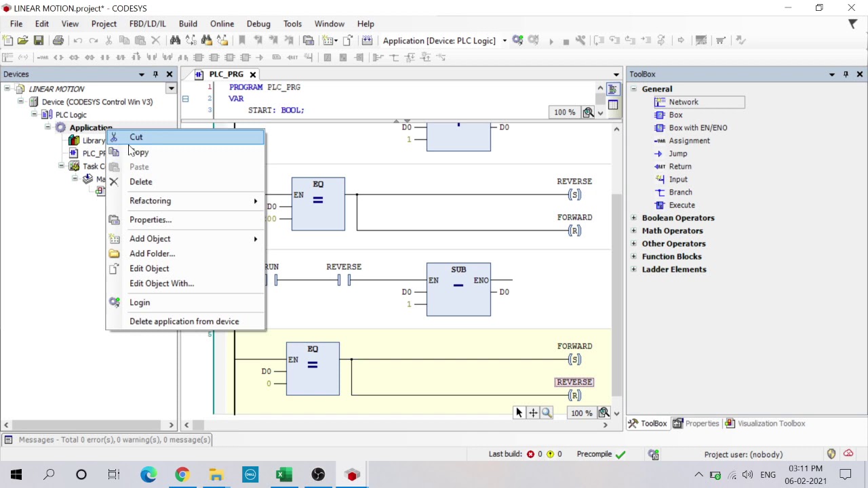Open Google Chrome from the taskbar
The height and width of the screenshot is (488, 868).
[182, 474]
